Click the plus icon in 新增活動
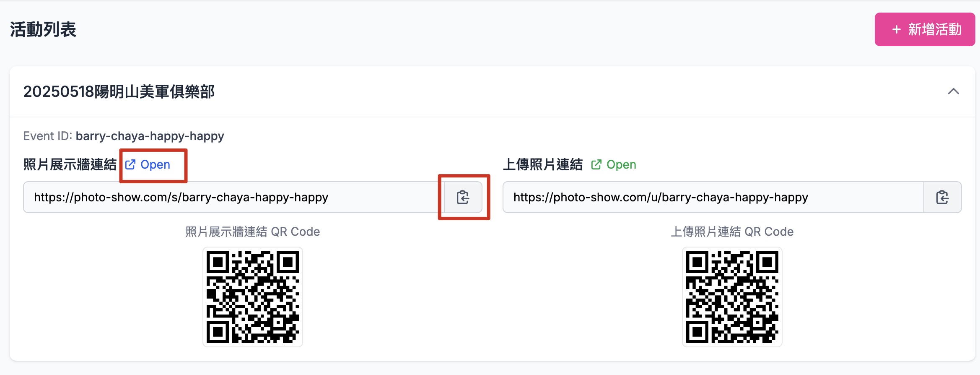This screenshot has width=980, height=375. tap(896, 29)
